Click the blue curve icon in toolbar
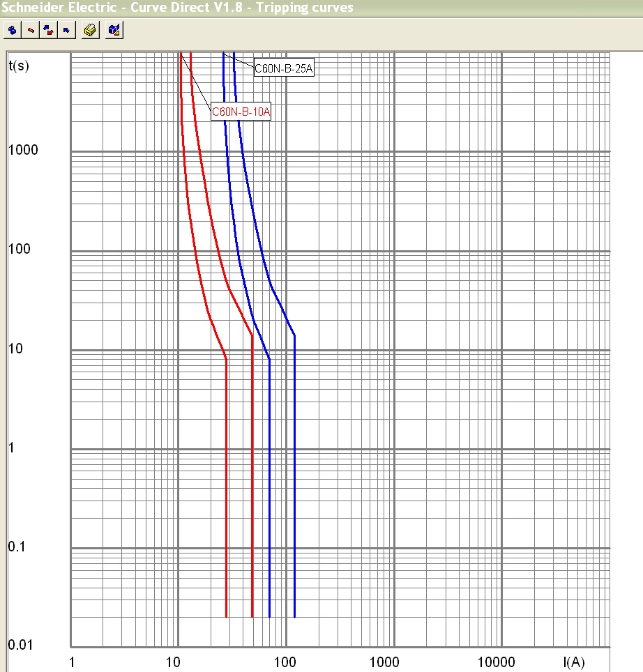Screen dimensions: 643x672 (12, 31)
